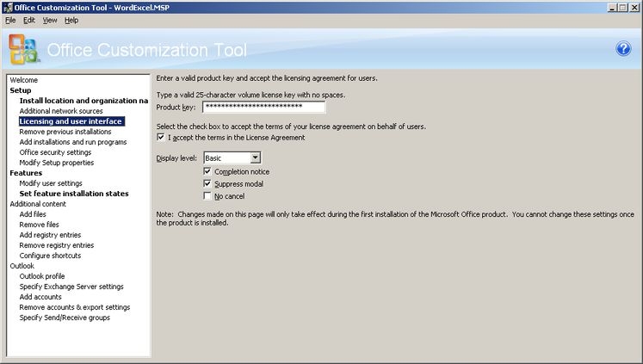Viewport: 643px width, 364px height.
Task: Enable the No cancel checkbox
Action: (x=207, y=196)
